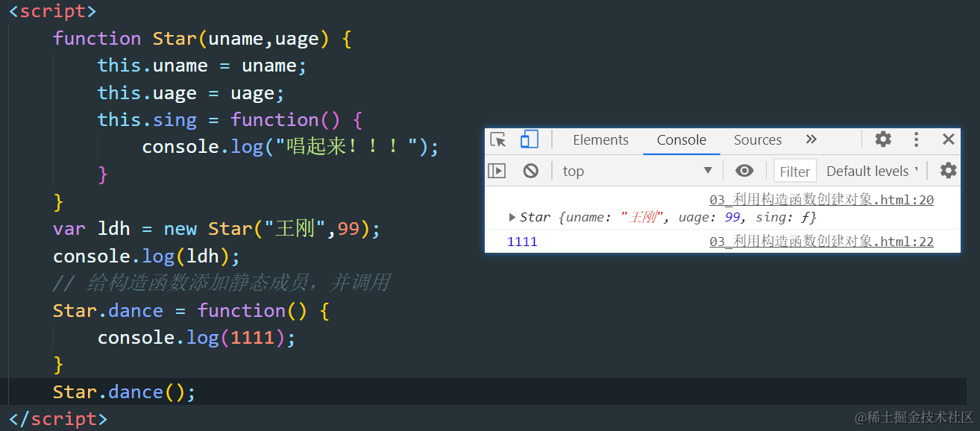The image size is (980, 431).
Task: Open the top context dropdown
Action: coord(638,171)
